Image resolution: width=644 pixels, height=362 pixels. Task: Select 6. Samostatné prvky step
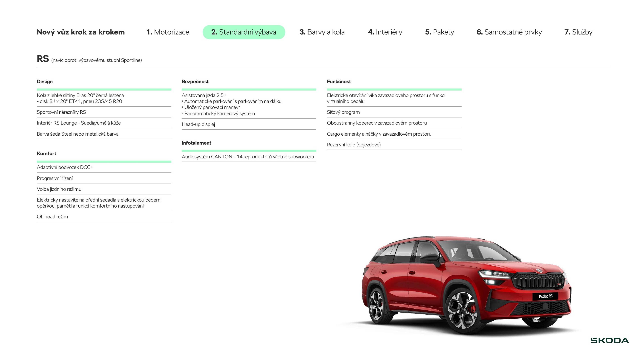click(509, 32)
